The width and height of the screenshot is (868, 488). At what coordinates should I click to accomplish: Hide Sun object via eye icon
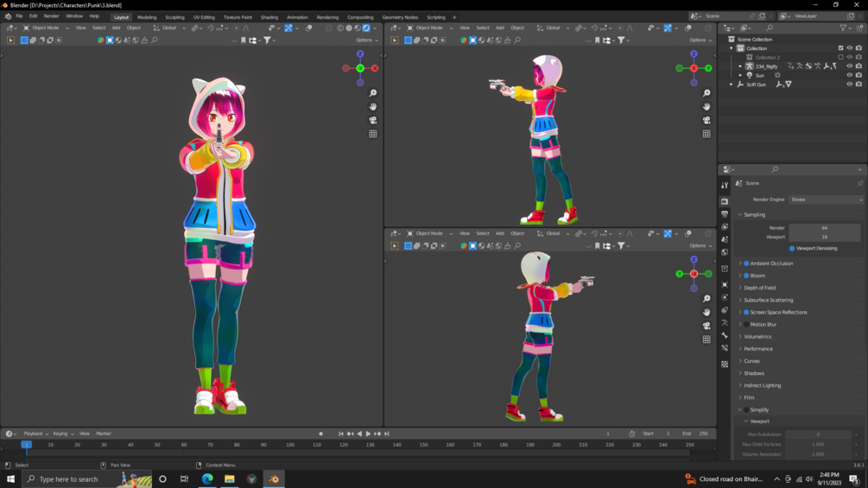[850, 75]
